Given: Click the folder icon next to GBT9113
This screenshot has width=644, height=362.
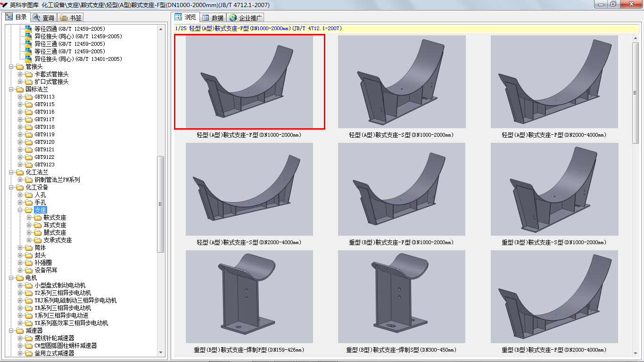Looking at the screenshot, I should (x=29, y=97).
